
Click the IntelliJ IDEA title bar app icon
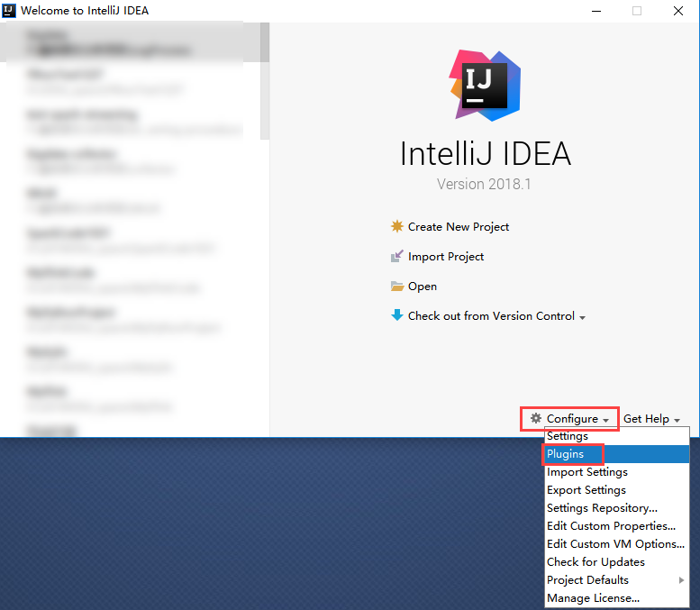(9, 10)
